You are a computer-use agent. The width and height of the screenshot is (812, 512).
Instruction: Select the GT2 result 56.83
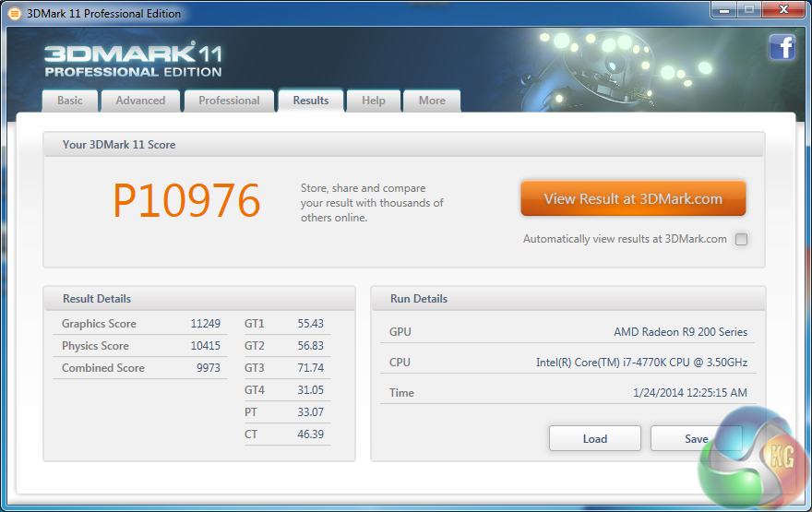point(310,346)
